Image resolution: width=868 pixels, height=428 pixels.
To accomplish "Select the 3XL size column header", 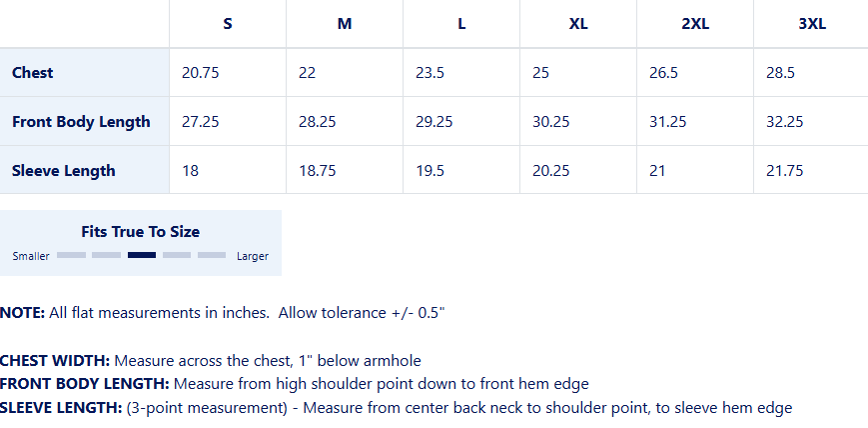I will (x=811, y=24).
